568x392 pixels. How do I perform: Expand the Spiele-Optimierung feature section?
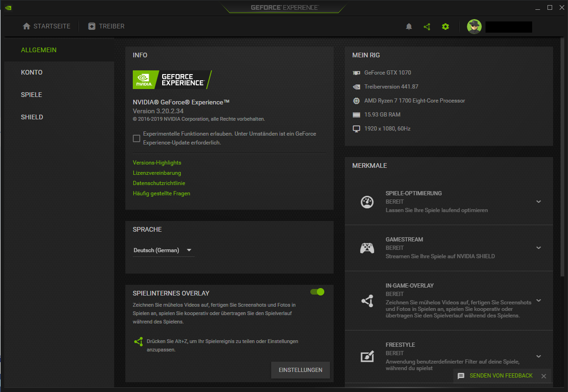tap(539, 202)
